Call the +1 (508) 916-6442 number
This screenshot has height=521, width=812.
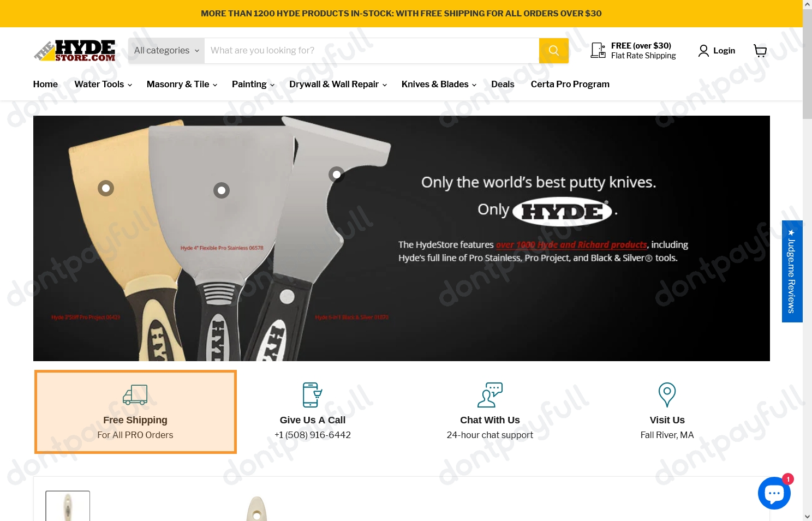click(312, 435)
